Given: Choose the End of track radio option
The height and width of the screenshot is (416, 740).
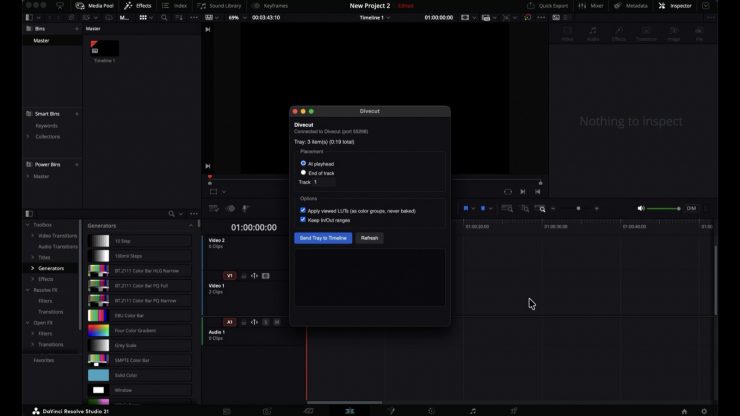Looking at the screenshot, I should click(x=303, y=173).
